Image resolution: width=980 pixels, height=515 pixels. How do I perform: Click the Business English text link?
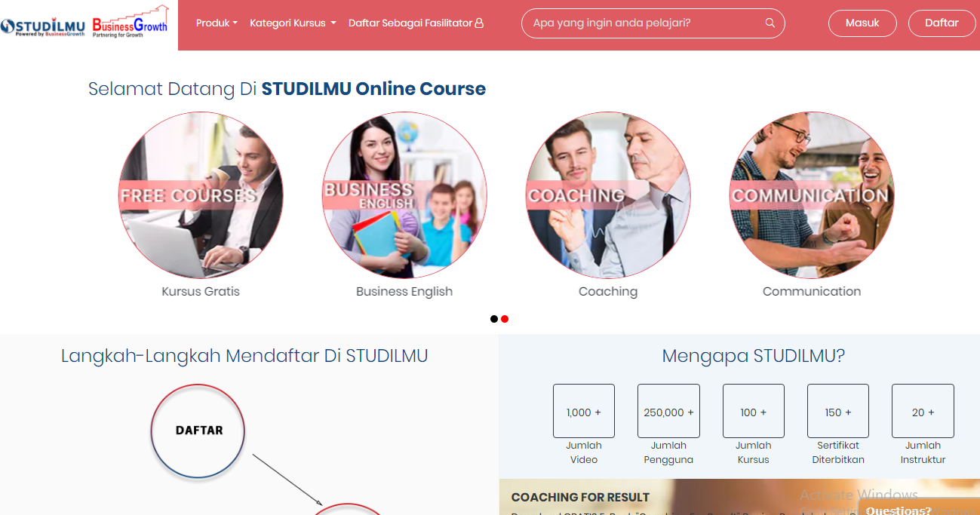click(404, 291)
